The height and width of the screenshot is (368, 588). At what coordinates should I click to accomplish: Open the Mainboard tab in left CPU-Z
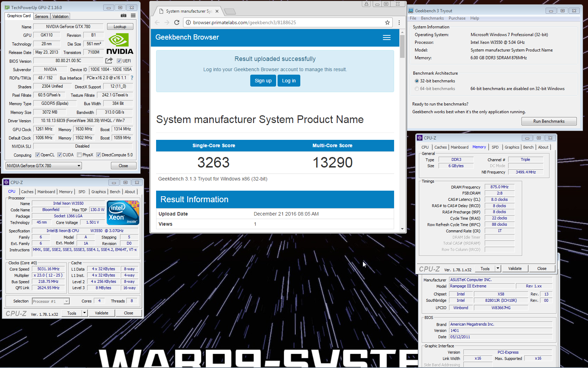(x=46, y=192)
